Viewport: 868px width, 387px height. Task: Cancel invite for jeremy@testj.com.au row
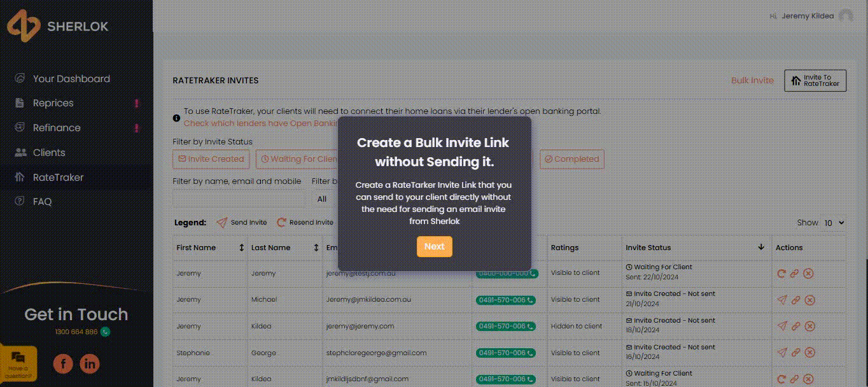click(809, 274)
